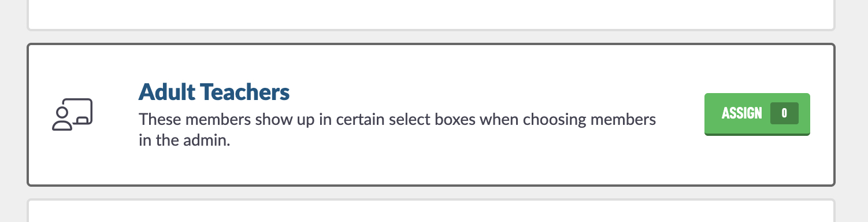Click the Adult Teachers description text
This screenshot has height=222, width=868.
tap(398, 130)
